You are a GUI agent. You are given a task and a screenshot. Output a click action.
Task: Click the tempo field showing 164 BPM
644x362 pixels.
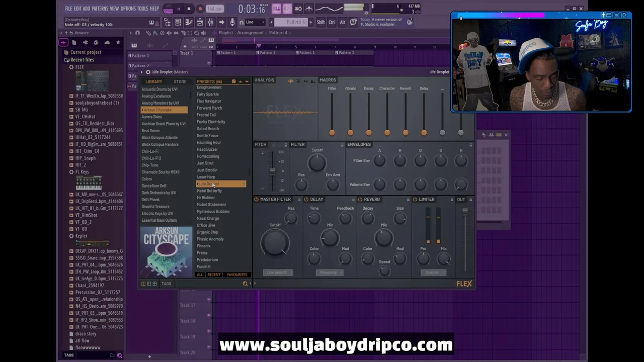(215, 9)
